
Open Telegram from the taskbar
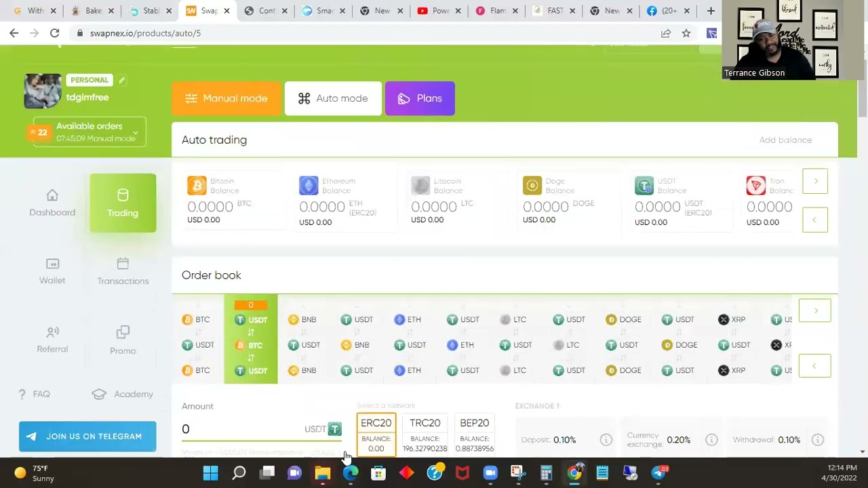[x=659, y=473]
